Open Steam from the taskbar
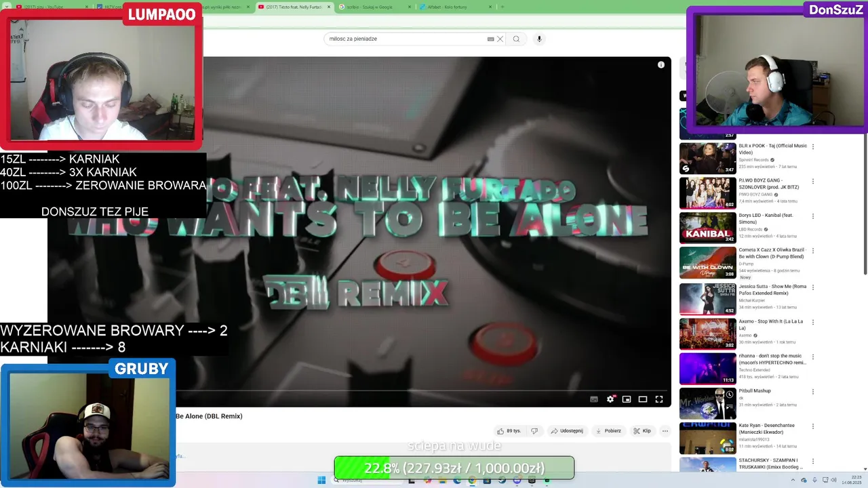 point(502,480)
